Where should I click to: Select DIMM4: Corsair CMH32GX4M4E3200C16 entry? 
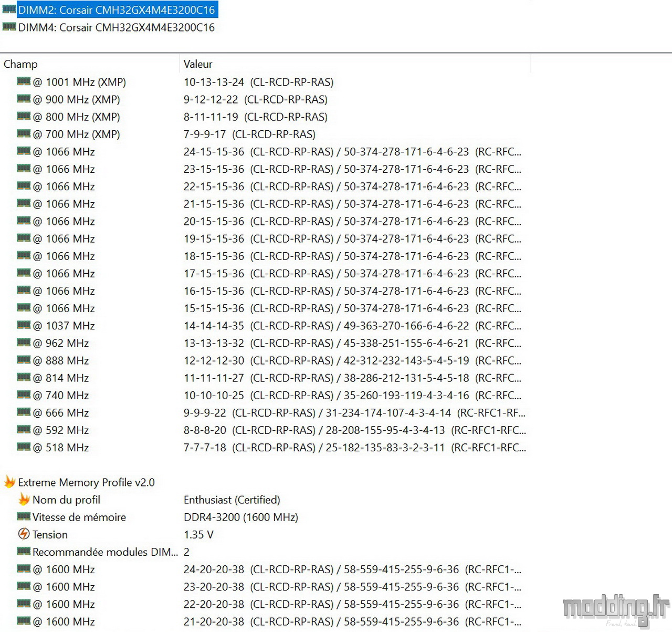click(x=117, y=27)
